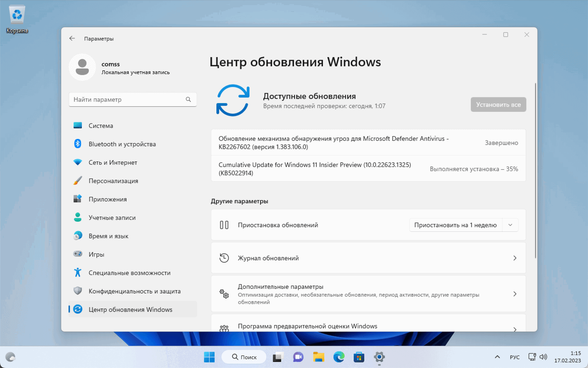This screenshot has height=368, width=588.
Task: Select the Microsoft Defender Antivirus KB2267602 update row
Action: point(368,143)
